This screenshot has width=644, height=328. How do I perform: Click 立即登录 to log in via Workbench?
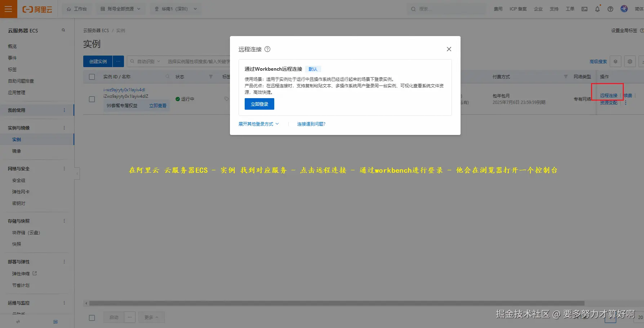click(259, 104)
